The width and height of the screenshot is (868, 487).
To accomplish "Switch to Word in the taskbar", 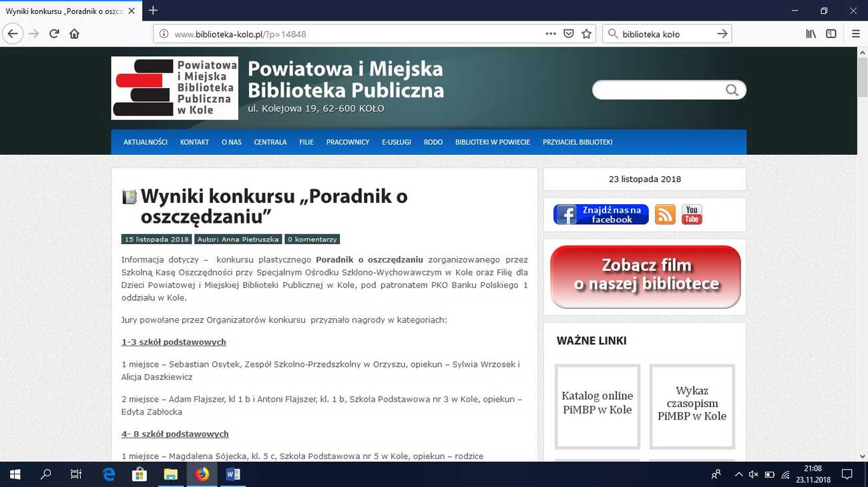I will (233, 474).
